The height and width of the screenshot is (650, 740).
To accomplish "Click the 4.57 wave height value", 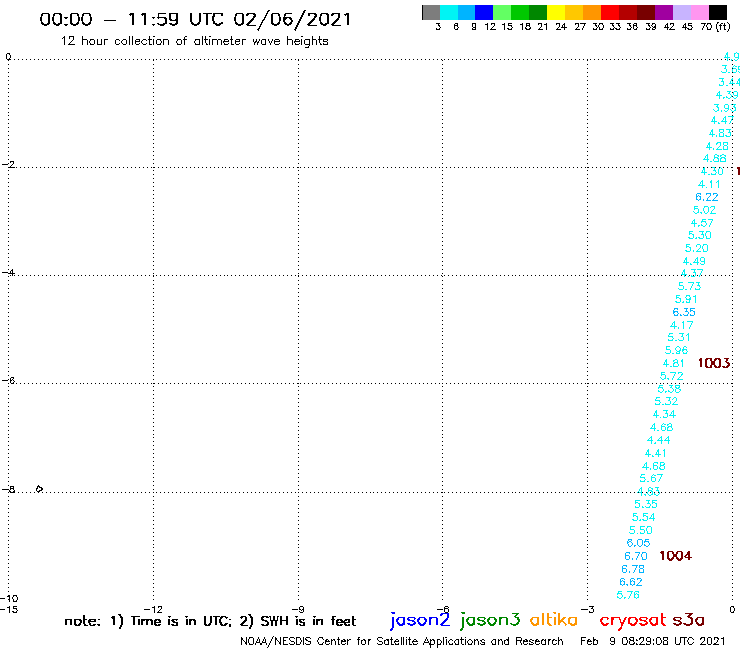I will [x=702, y=223].
